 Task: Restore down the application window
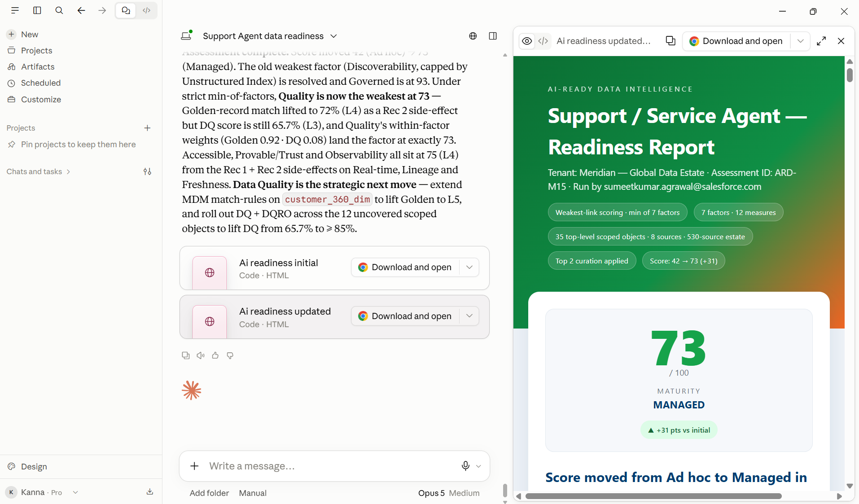point(813,11)
